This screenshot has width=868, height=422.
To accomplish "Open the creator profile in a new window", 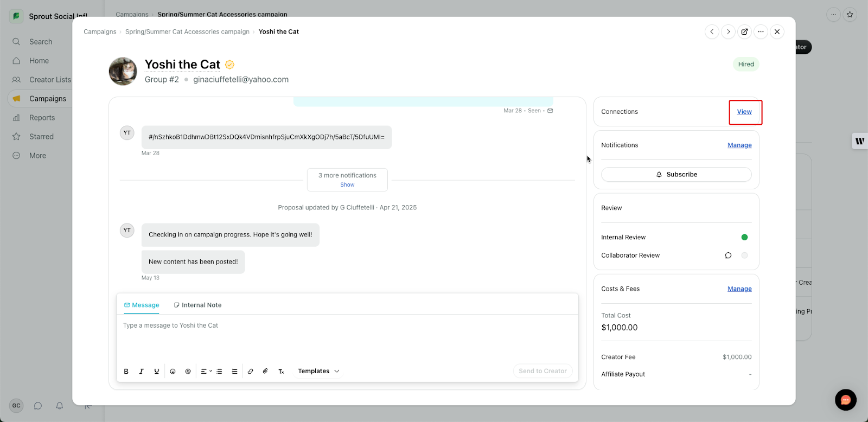I will 744,31.
